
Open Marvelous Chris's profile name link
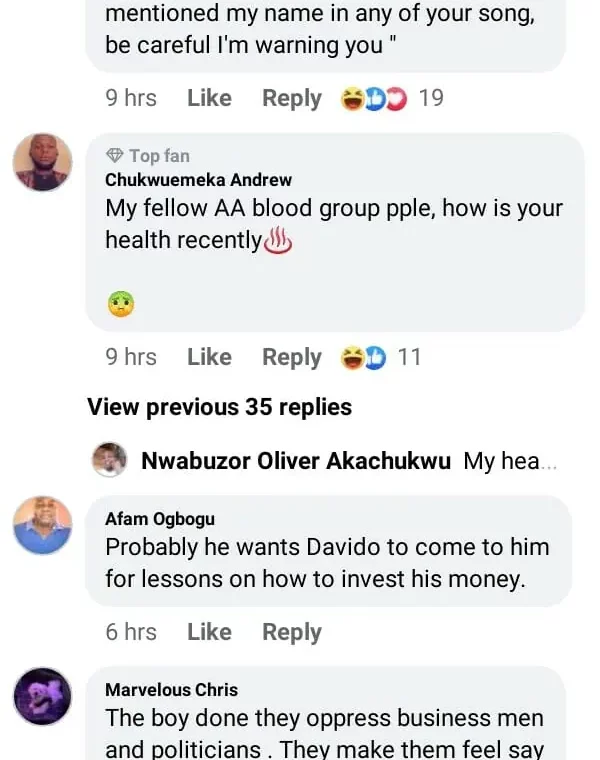tap(171, 690)
